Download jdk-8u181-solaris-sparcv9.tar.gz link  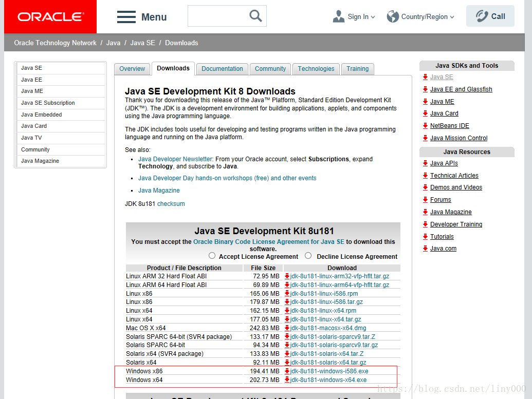pyautogui.click(x=334, y=345)
